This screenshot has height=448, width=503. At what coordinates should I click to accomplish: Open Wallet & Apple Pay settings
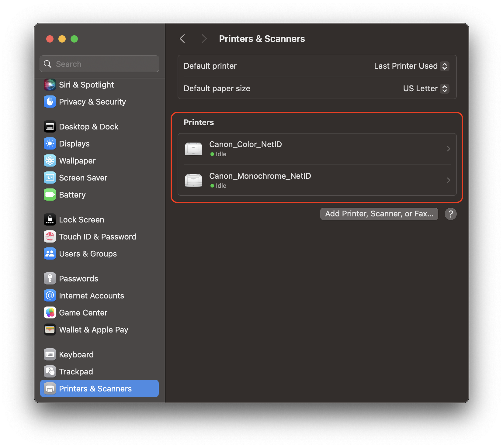click(x=93, y=329)
